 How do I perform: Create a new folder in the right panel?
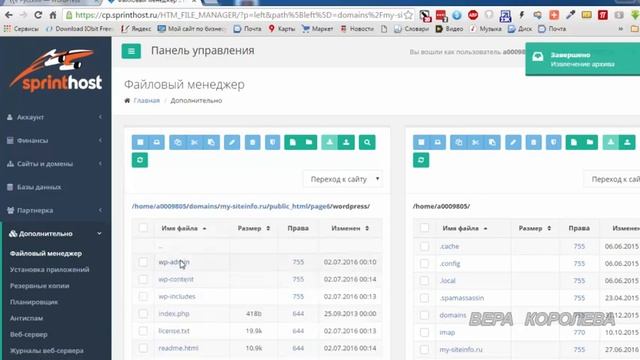coord(590,142)
